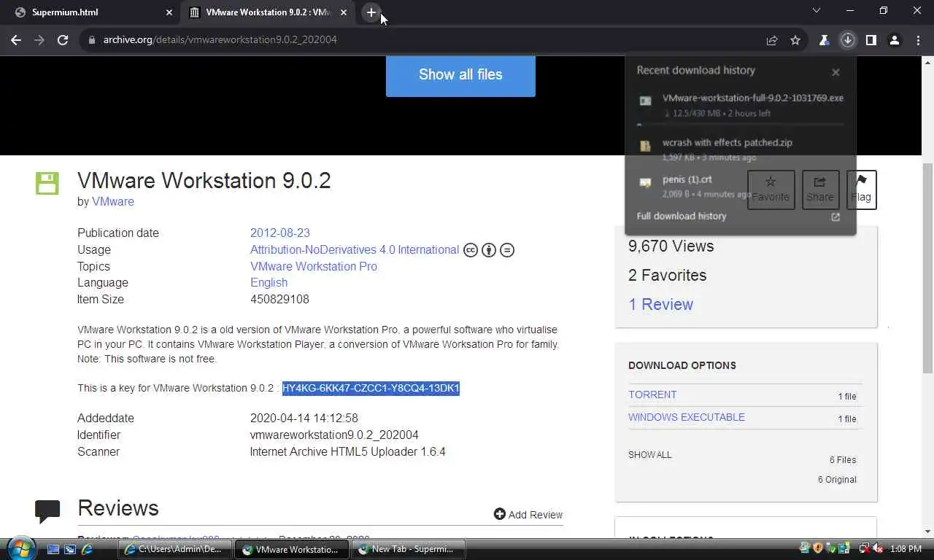Image resolution: width=934 pixels, height=560 pixels.
Task: Open VMware-workstation-full-9.0.2 exe download entry
Action: click(x=741, y=105)
